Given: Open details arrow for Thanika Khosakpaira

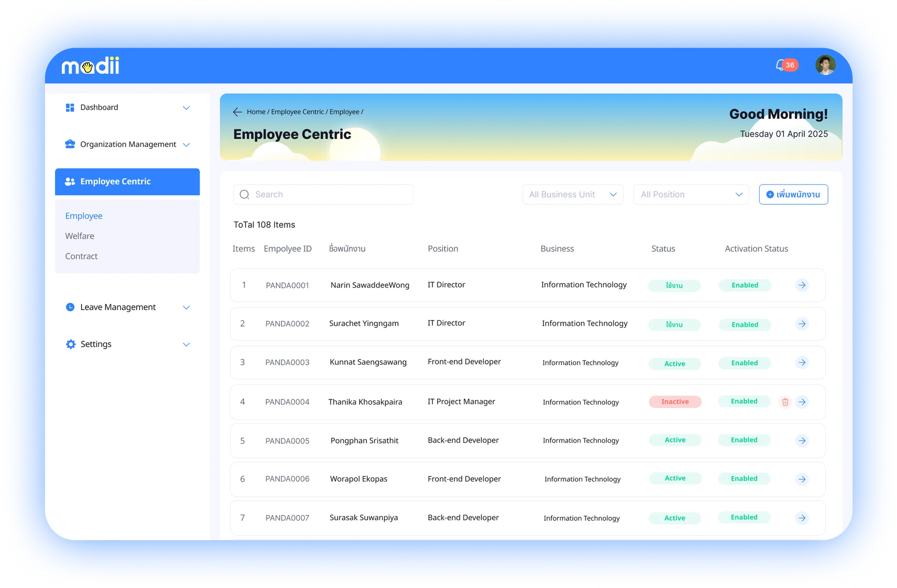Looking at the screenshot, I should pyautogui.click(x=802, y=402).
